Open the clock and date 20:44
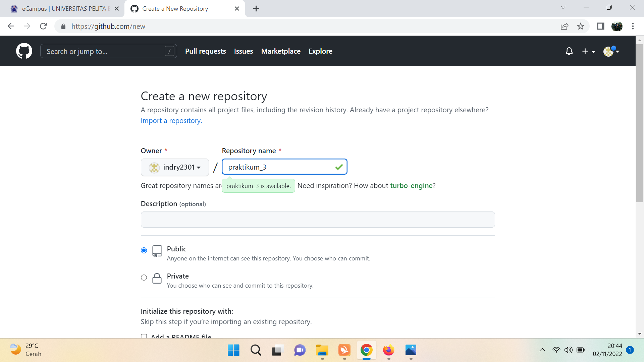This screenshot has height=362, width=644. tap(607, 350)
